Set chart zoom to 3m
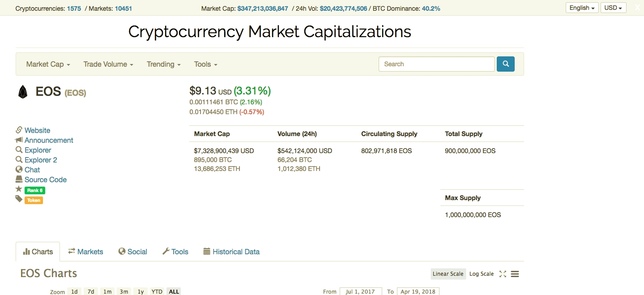 (x=124, y=291)
